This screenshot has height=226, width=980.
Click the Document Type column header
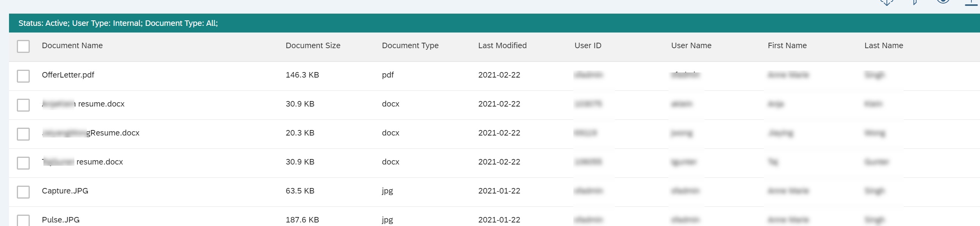pyautogui.click(x=410, y=45)
